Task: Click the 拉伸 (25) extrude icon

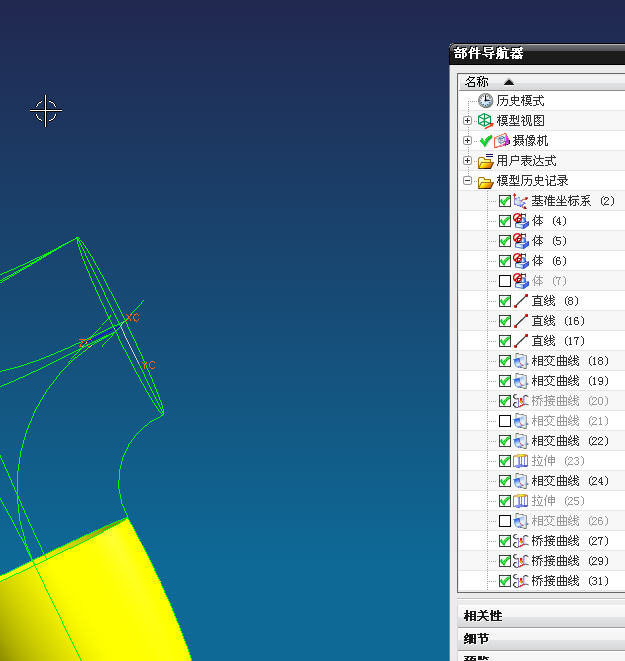Action: (520, 501)
